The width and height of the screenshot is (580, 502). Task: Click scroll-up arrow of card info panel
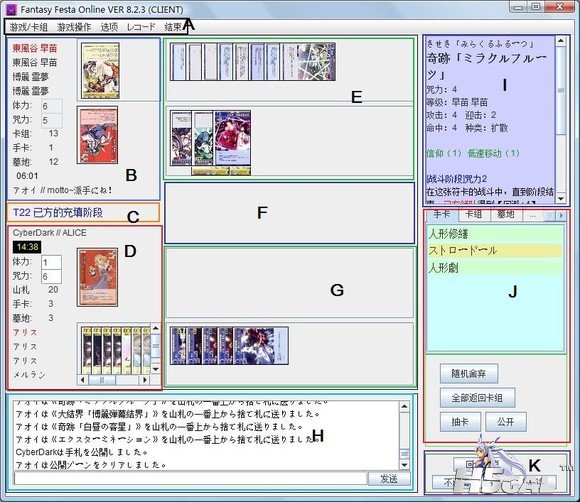pyautogui.click(x=561, y=41)
